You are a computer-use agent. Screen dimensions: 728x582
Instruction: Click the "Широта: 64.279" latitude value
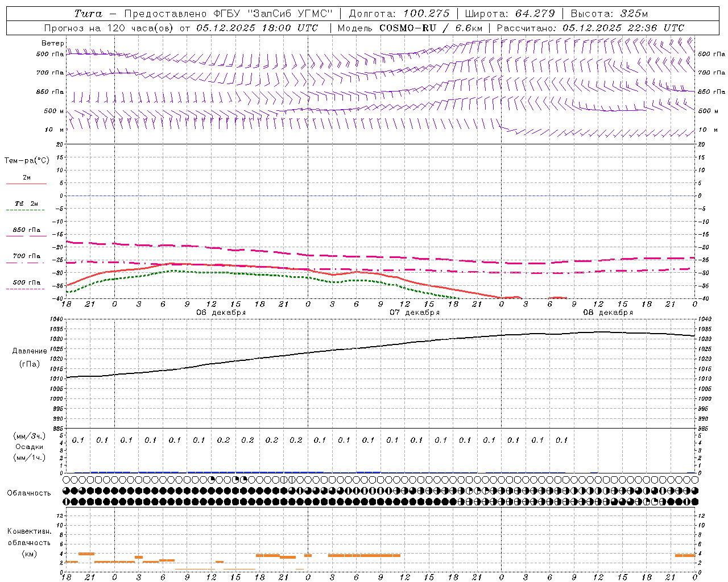[x=510, y=14]
